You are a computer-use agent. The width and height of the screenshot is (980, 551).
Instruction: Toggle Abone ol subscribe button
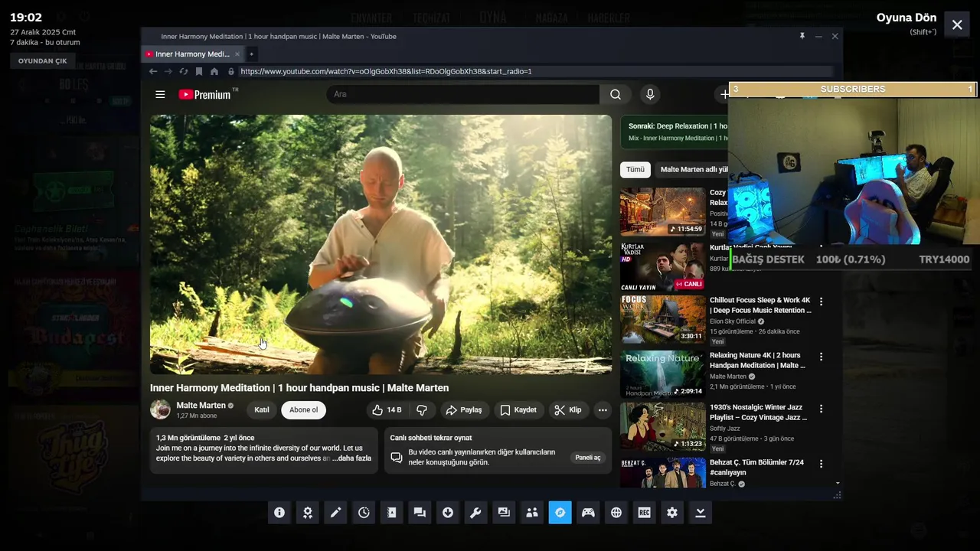tap(303, 410)
